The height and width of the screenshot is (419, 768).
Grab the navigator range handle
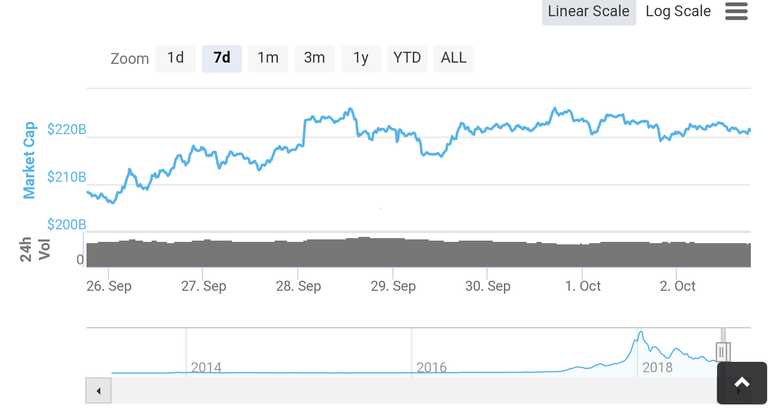(x=723, y=352)
